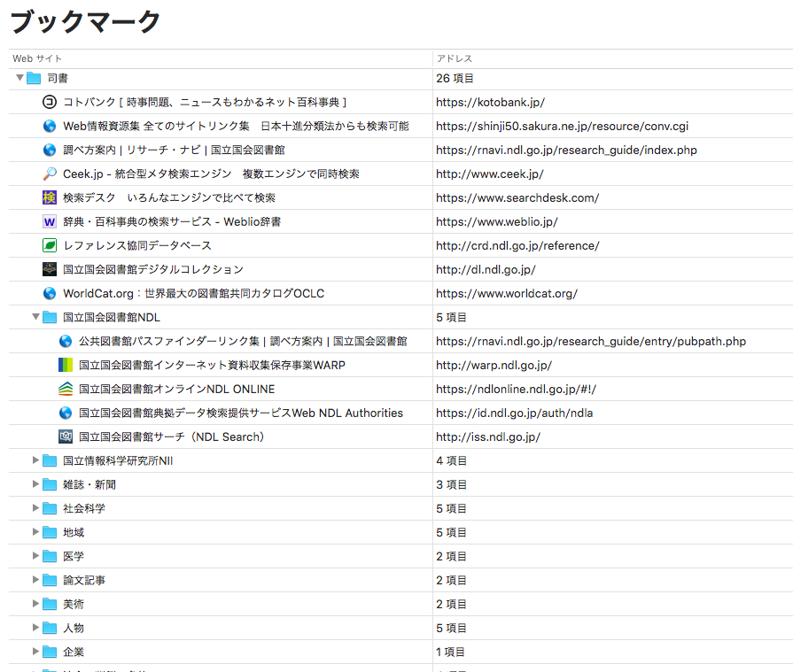Select the pubpath.php address cell
The height and width of the screenshot is (672, 793).
(x=591, y=341)
